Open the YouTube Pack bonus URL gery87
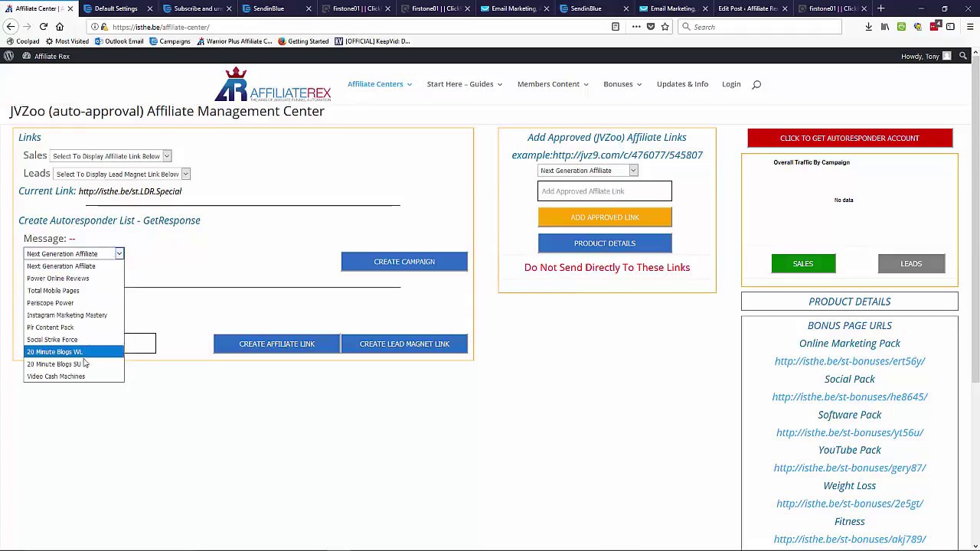The image size is (980, 551). click(850, 468)
